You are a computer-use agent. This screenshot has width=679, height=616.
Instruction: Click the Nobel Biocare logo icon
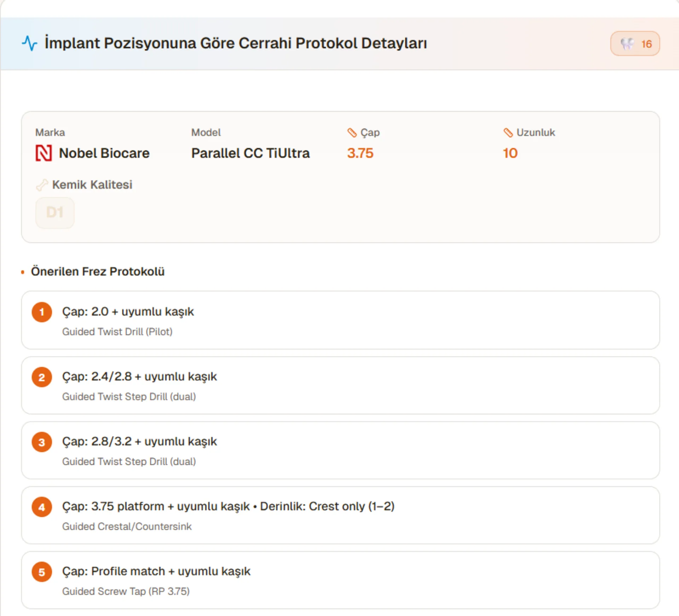click(44, 153)
